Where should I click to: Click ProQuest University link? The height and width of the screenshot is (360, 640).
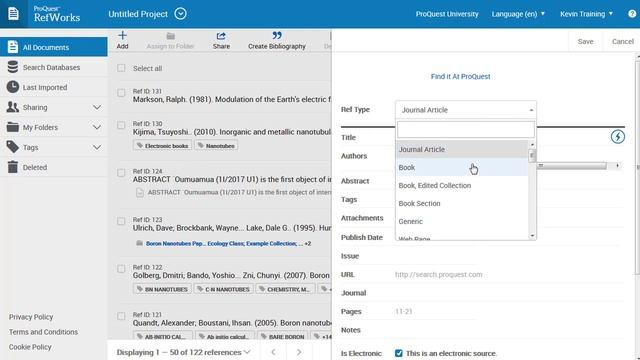[447, 14]
